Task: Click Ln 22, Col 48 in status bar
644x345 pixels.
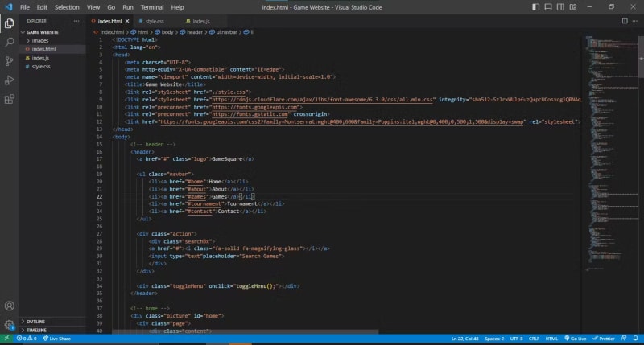Action: point(465,339)
